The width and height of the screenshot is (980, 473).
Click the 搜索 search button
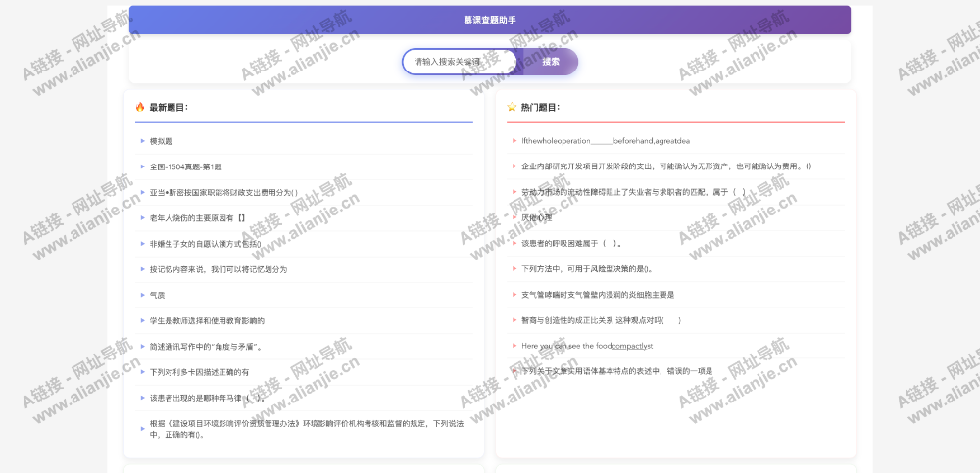551,62
